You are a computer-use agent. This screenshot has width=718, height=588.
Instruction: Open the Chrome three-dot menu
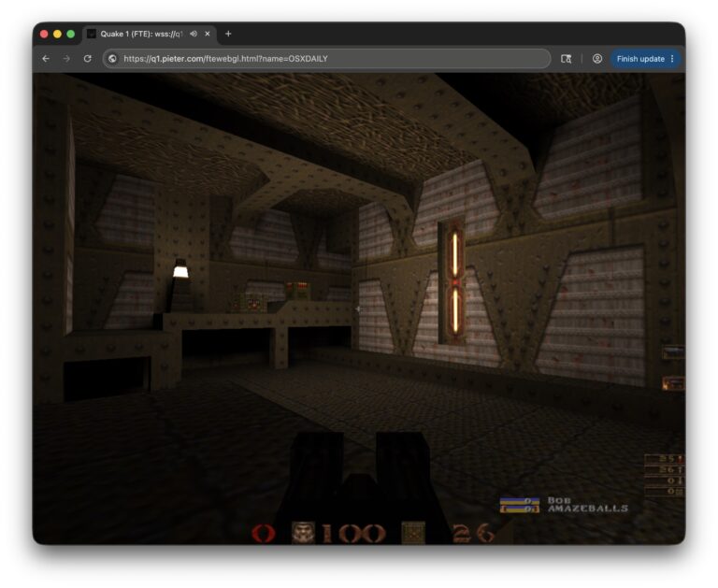[672, 59]
